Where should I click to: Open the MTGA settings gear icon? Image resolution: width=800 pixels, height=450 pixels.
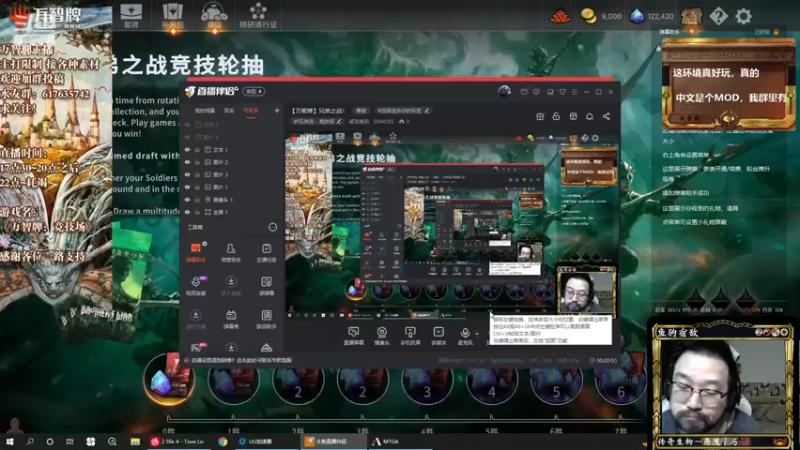pyautogui.click(x=743, y=16)
